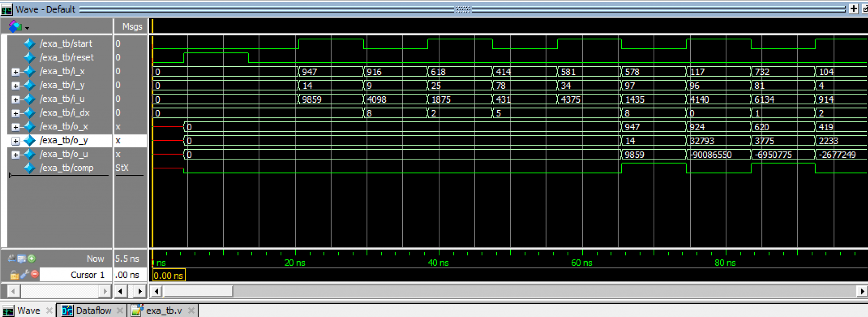
Task: Select the /exa_tb/reset signal
Action: tap(67, 57)
